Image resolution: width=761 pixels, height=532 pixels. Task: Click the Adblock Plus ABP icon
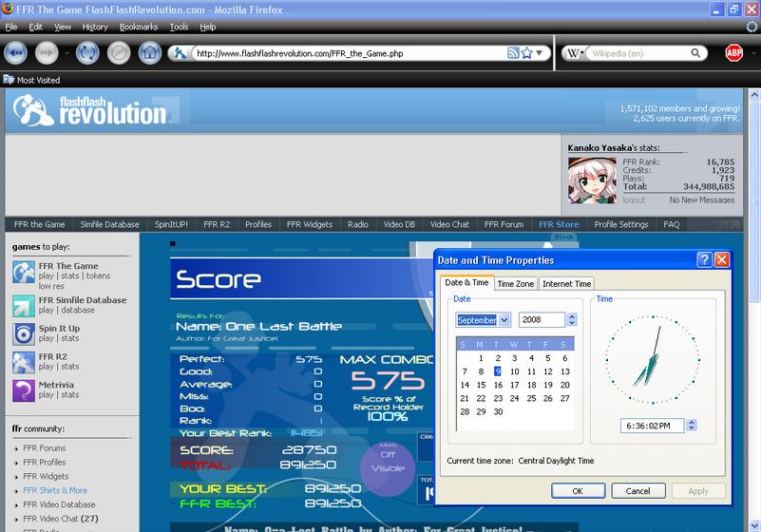pyautogui.click(x=733, y=52)
